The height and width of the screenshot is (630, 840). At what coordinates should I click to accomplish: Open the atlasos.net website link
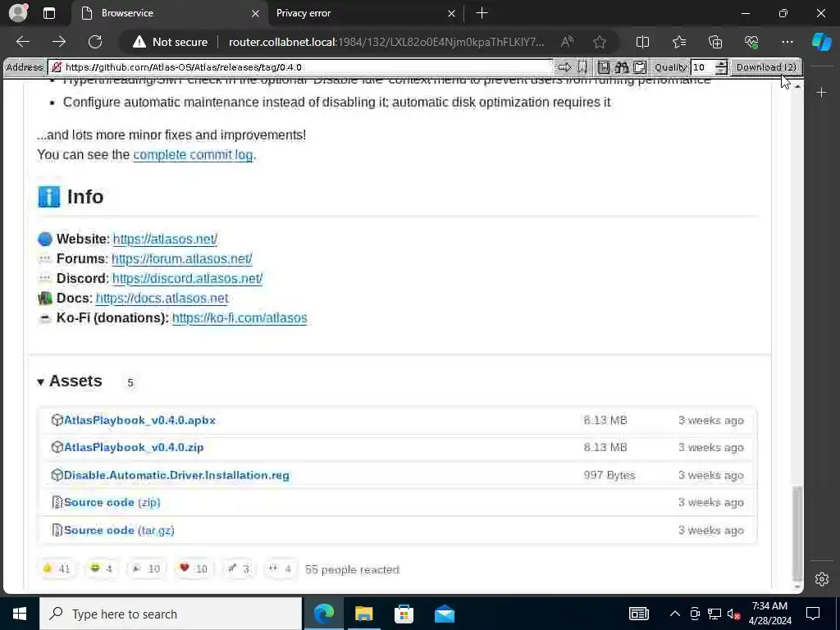pos(165,239)
